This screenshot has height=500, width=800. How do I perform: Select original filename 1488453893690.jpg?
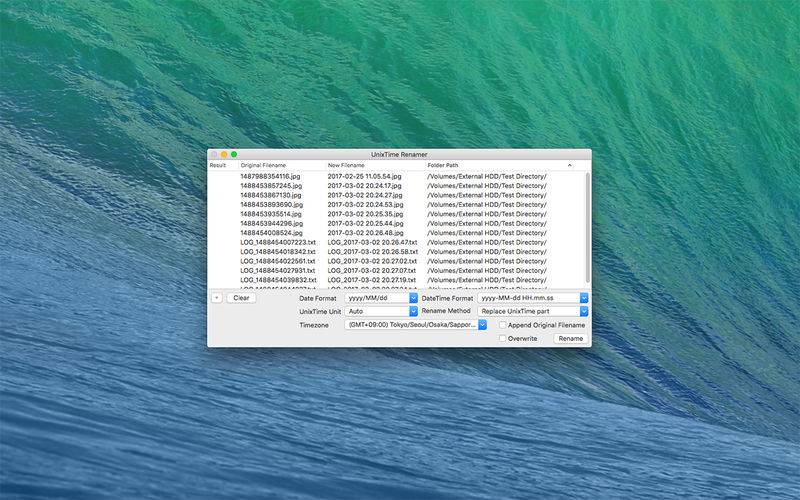click(x=271, y=205)
